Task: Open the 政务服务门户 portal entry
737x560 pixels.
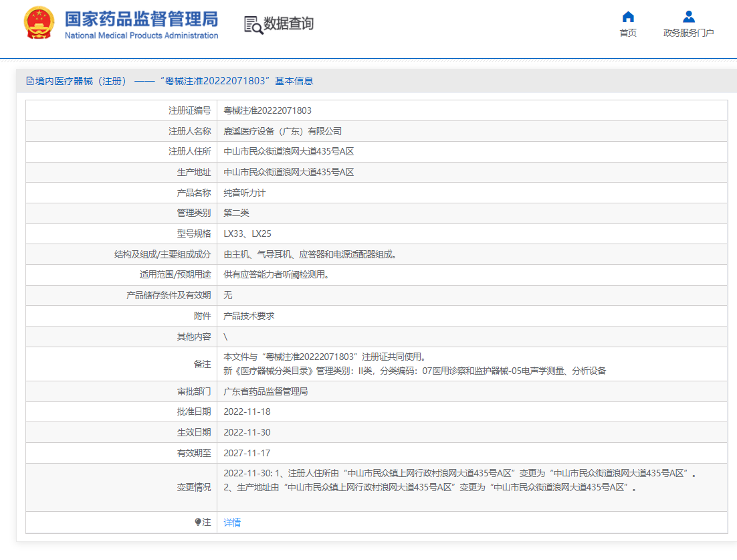Action: (x=688, y=31)
